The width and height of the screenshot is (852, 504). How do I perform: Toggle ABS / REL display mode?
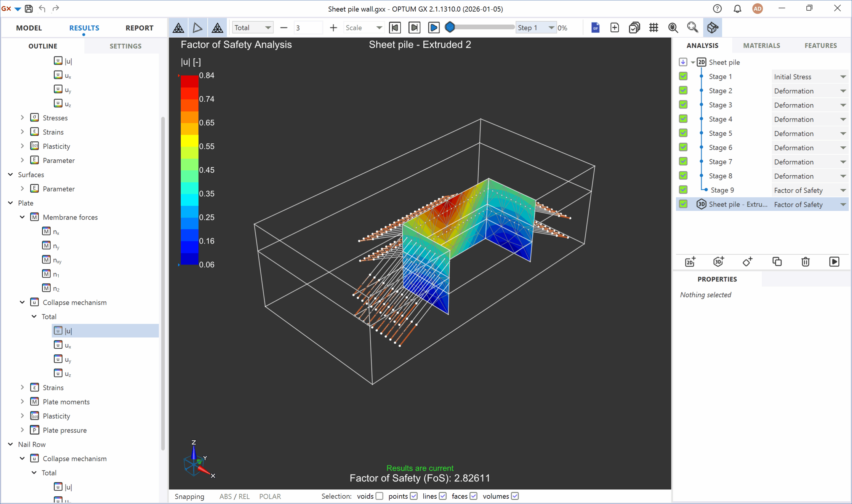coord(234,496)
